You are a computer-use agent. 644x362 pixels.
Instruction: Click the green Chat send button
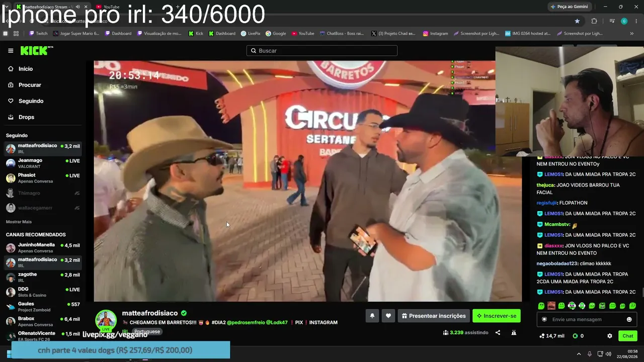click(628, 336)
